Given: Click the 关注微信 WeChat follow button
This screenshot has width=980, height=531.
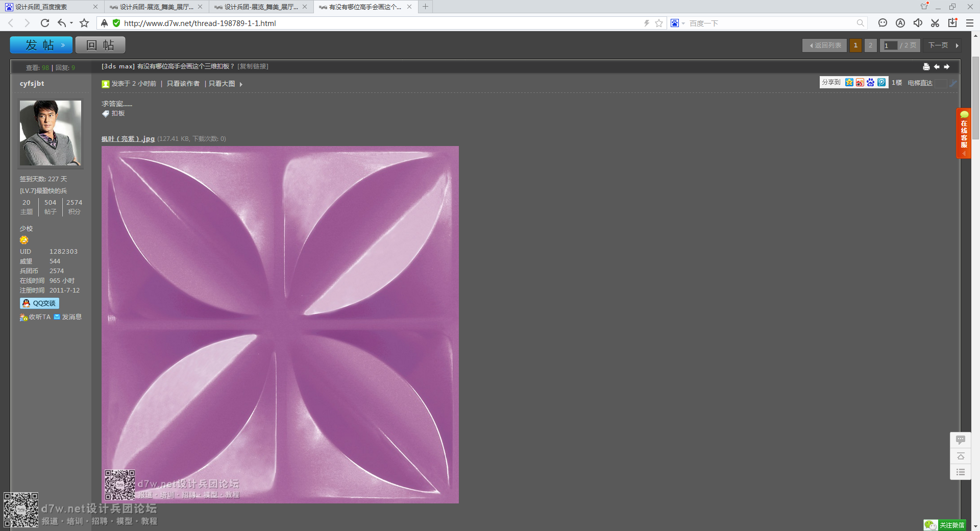Looking at the screenshot, I should (x=945, y=525).
